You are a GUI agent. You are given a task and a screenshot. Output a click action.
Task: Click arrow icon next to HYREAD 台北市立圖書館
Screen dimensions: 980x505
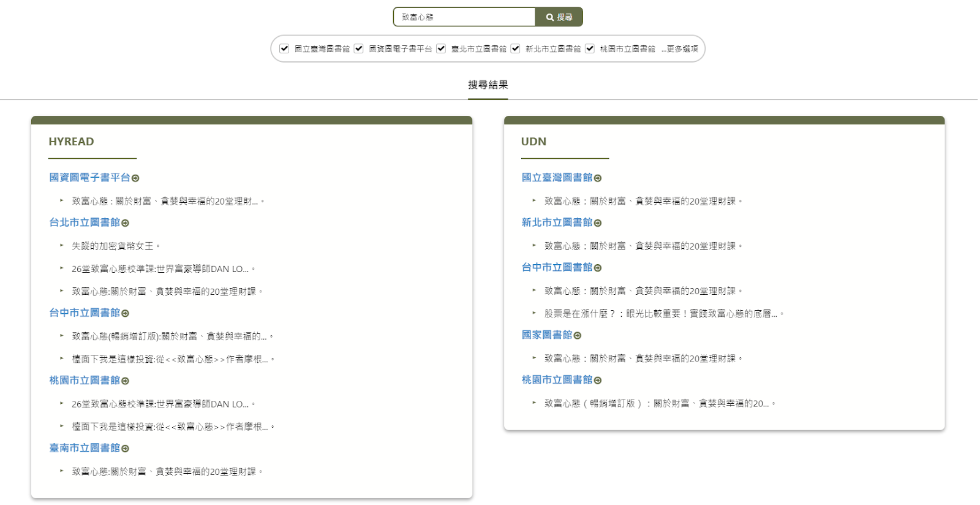tap(125, 223)
